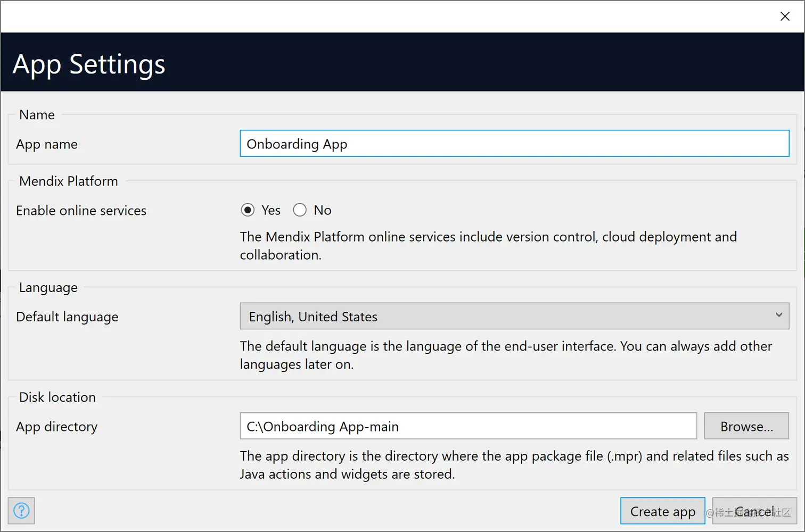Click the 'Default language' label
This screenshot has width=805, height=532.
[x=67, y=317]
